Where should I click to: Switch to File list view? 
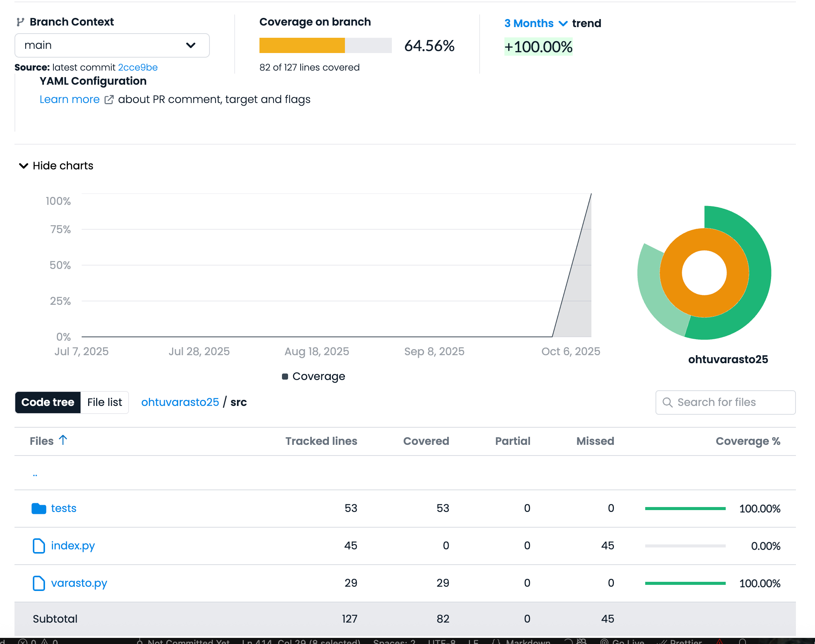(105, 402)
